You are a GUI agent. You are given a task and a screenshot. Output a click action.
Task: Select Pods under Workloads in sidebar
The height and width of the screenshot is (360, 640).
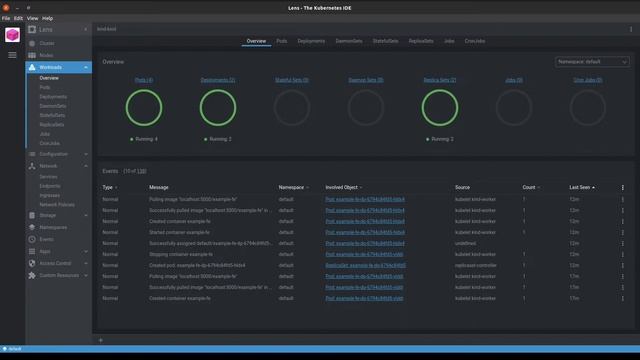[x=45, y=87]
